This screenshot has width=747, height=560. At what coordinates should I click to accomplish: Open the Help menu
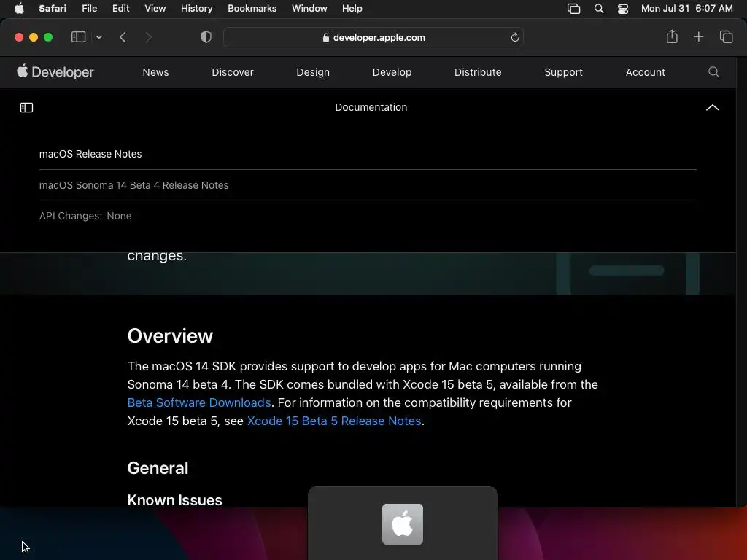(352, 9)
